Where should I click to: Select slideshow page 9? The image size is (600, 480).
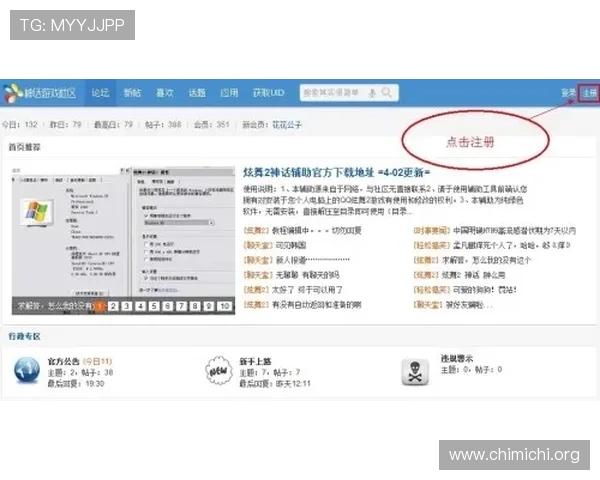pyautogui.click(x=209, y=306)
